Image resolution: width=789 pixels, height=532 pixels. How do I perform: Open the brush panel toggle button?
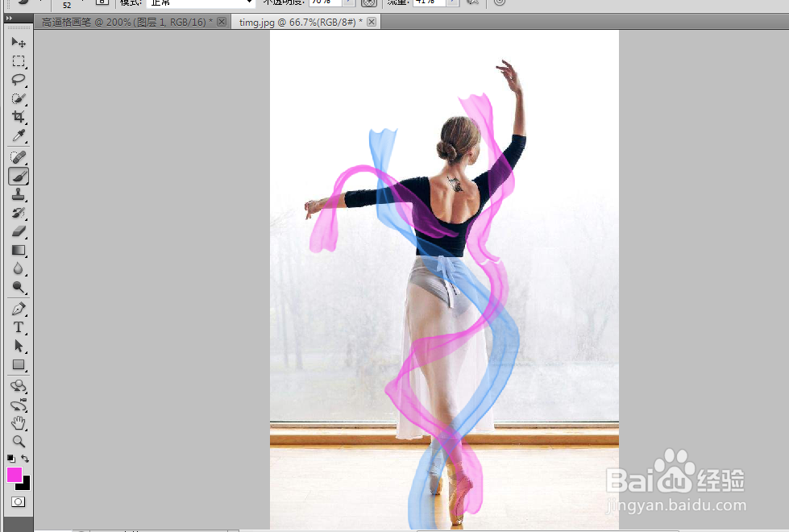click(x=102, y=2)
